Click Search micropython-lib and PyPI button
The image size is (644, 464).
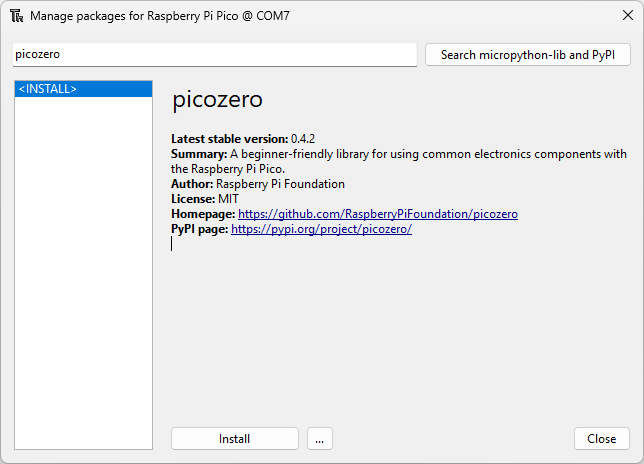pyautogui.click(x=528, y=55)
